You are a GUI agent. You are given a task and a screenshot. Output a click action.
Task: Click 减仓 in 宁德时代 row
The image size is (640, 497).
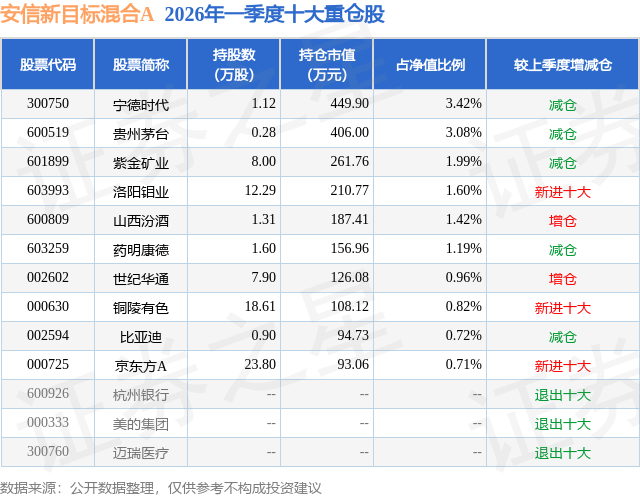pyautogui.click(x=563, y=105)
